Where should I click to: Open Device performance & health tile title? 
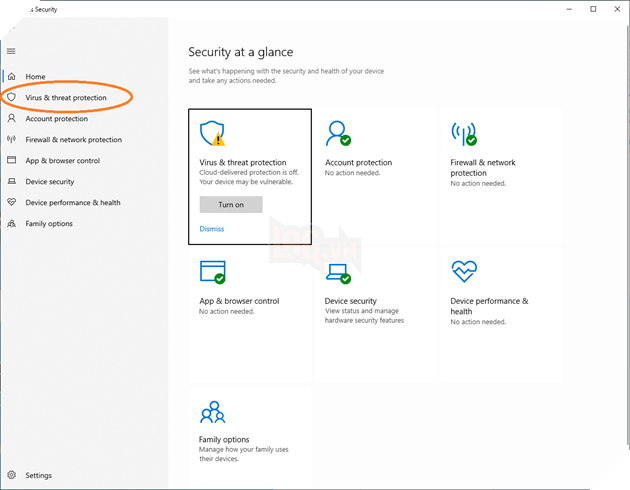[489, 306]
